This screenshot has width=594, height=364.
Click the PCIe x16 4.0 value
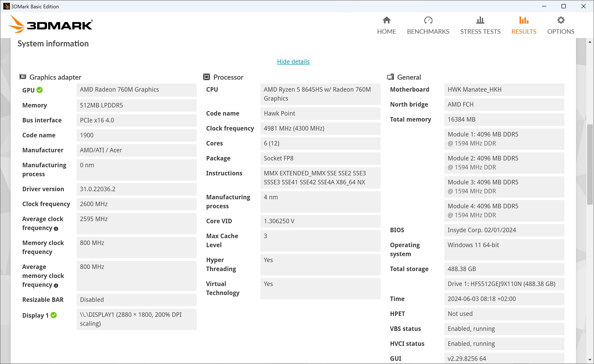point(136,120)
